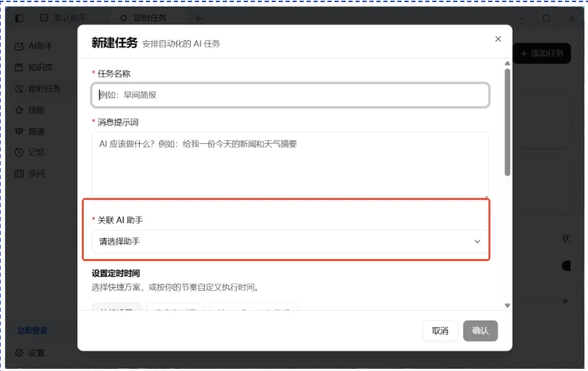Open the 请选择助手 dropdown

(x=291, y=241)
